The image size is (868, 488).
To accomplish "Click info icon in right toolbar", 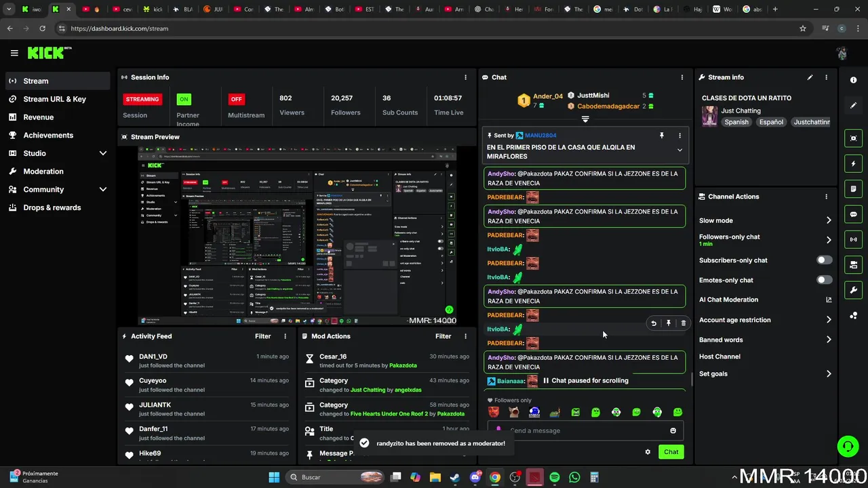I will tap(853, 80).
